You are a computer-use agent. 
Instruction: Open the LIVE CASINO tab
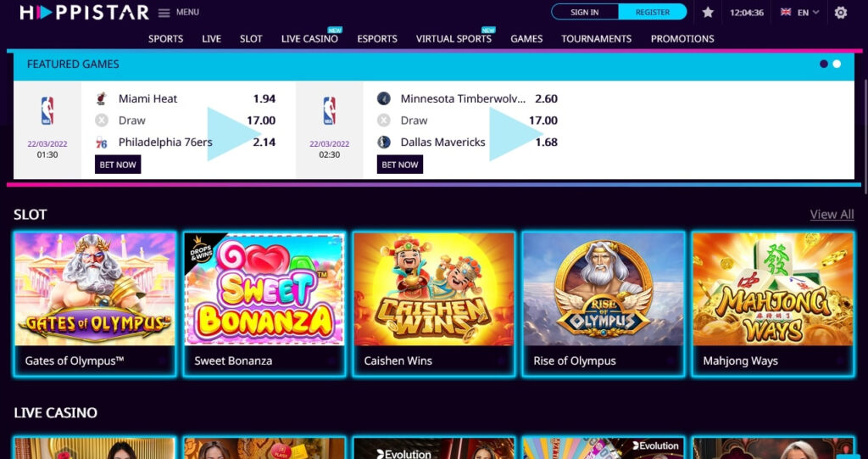point(309,39)
